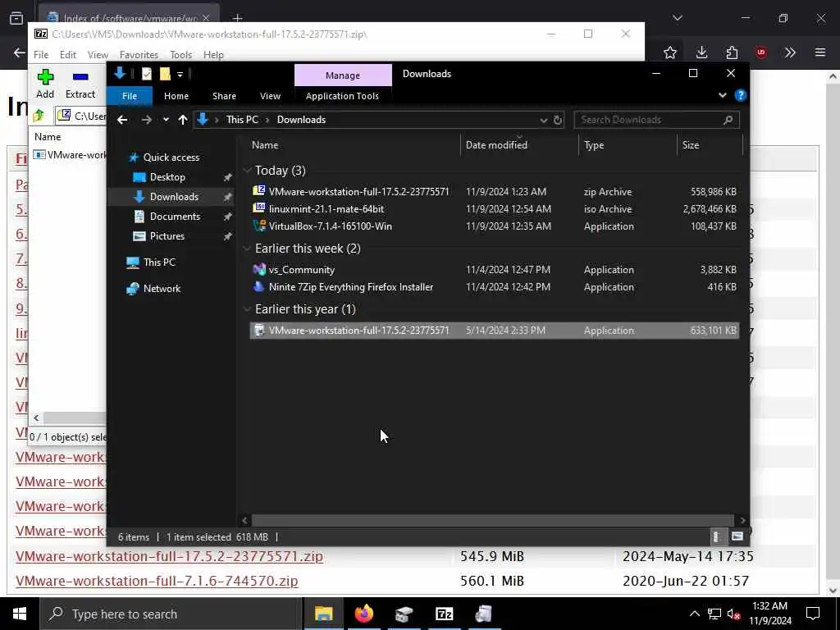Click Explorer back navigation arrow
The height and width of the screenshot is (630, 840).
pos(122,120)
